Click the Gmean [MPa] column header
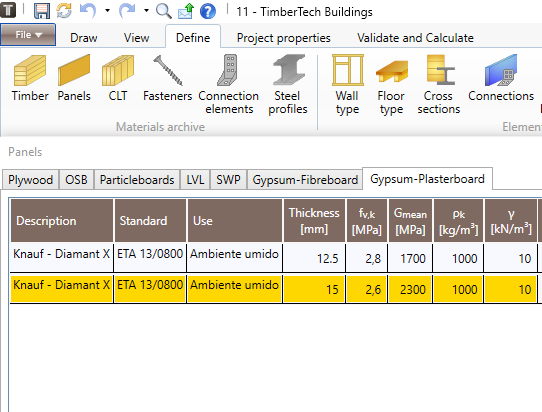Image resolution: width=542 pixels, height=412 pixels. pos(410,221)
